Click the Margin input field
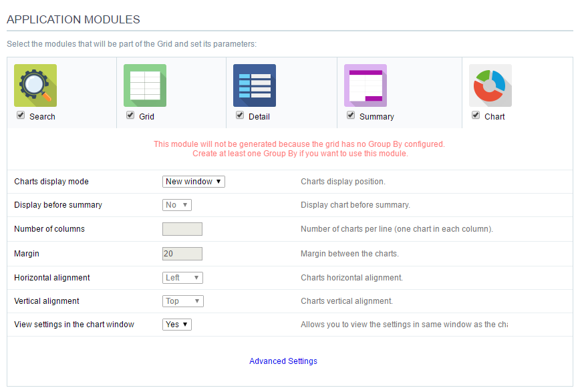This screenshot has width=580, height=392. [182, 253]
